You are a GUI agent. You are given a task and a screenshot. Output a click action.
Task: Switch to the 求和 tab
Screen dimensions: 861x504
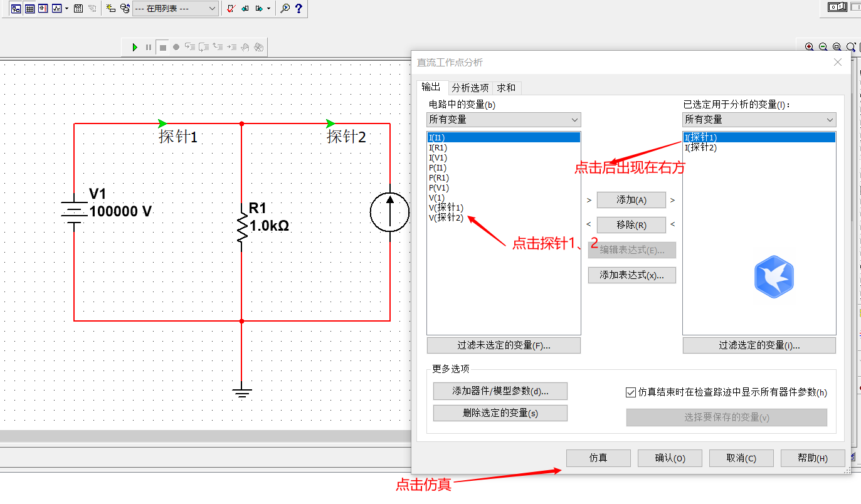click(x=507, y=88)
